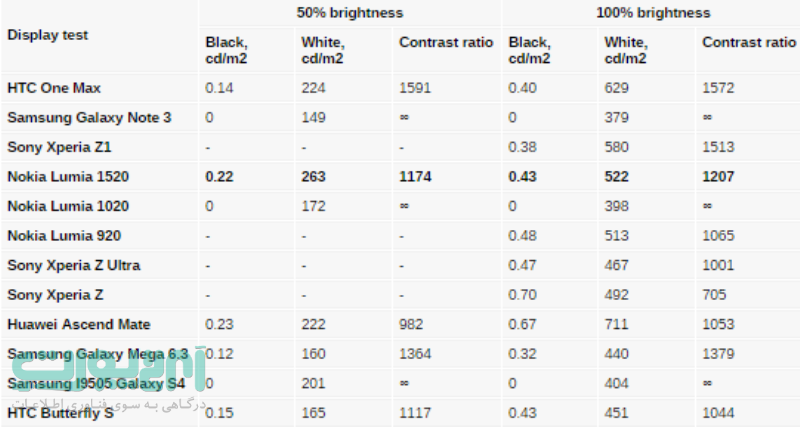800x427 pixels.
Task: Click the contrast value "1379"
Action: (718, 354)
